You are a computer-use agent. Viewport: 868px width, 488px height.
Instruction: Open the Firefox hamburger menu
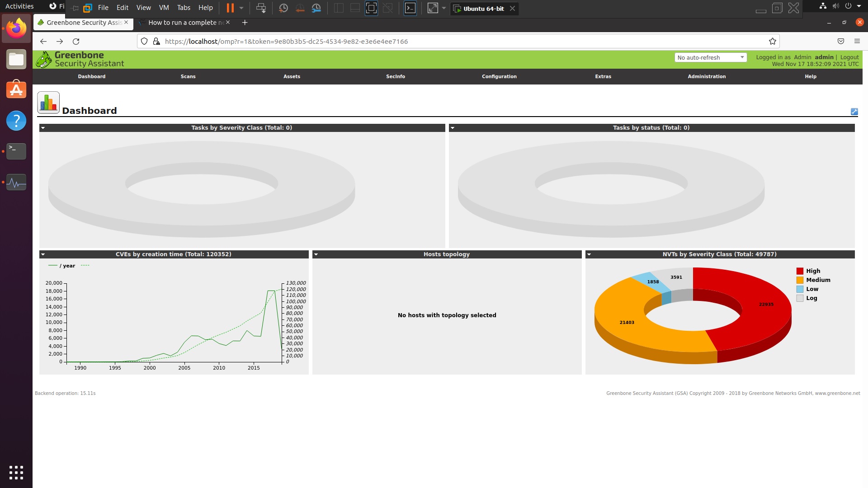pos(857,41)
